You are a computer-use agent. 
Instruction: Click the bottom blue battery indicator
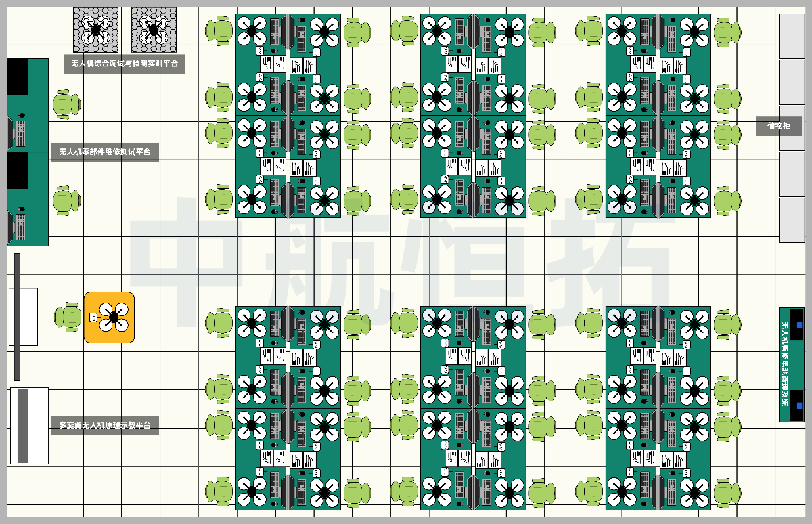[x=799, y=405]
